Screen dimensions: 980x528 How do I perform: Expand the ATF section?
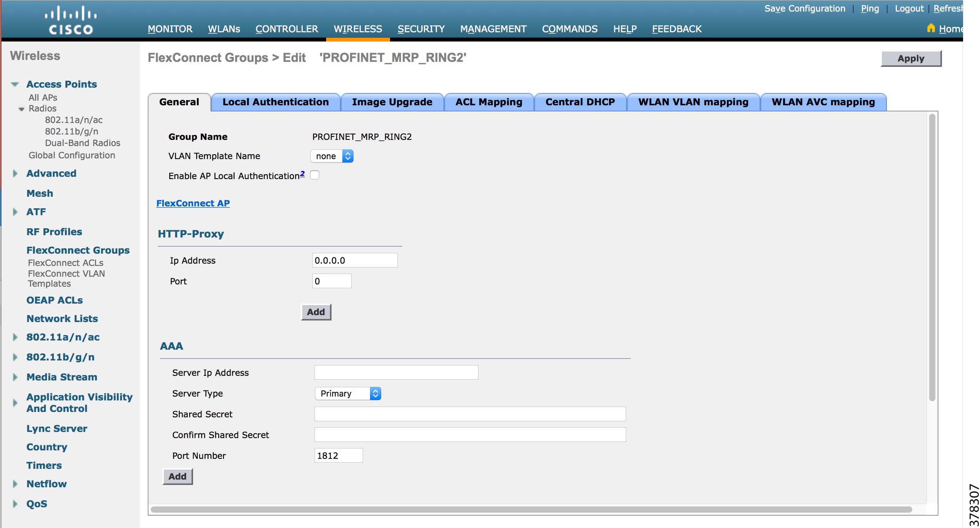click(15, 212)
